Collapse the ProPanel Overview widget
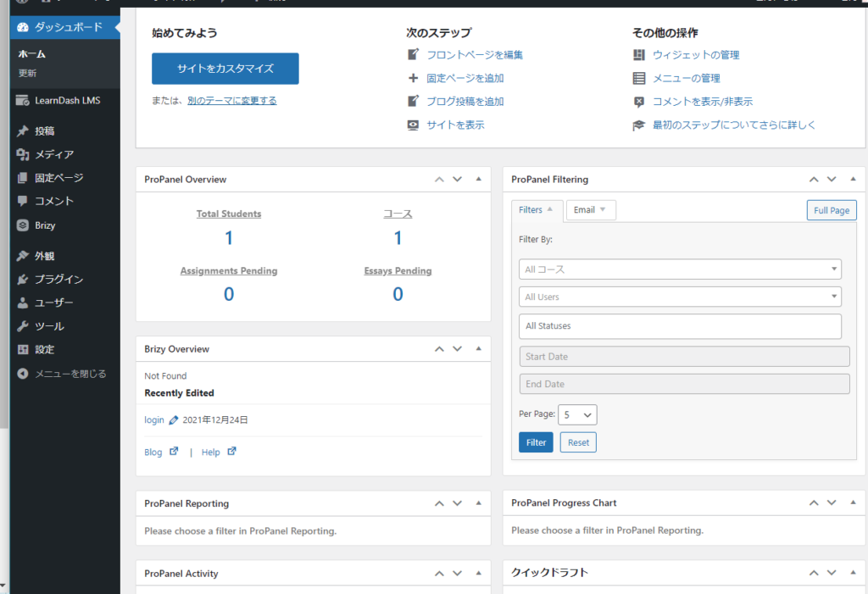 coord(478,180)
